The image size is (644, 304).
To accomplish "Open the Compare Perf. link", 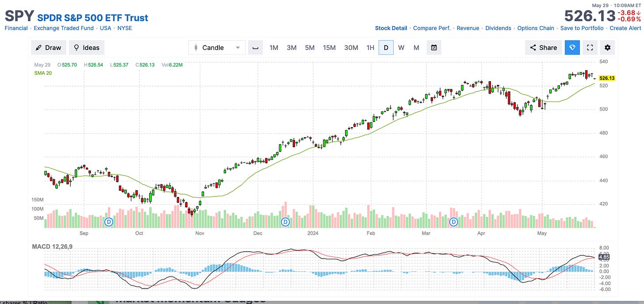I will pyautogui.click(x=432, y=28).
